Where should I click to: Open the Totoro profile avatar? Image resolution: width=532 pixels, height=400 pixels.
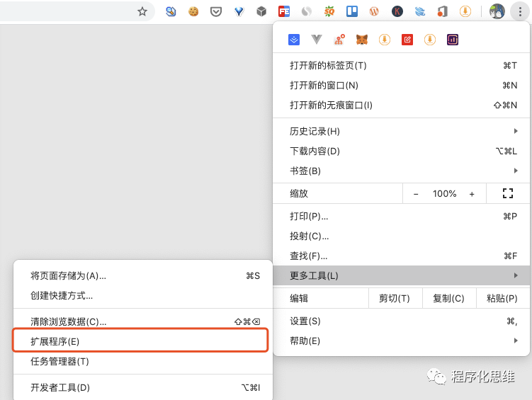(497, 11)
